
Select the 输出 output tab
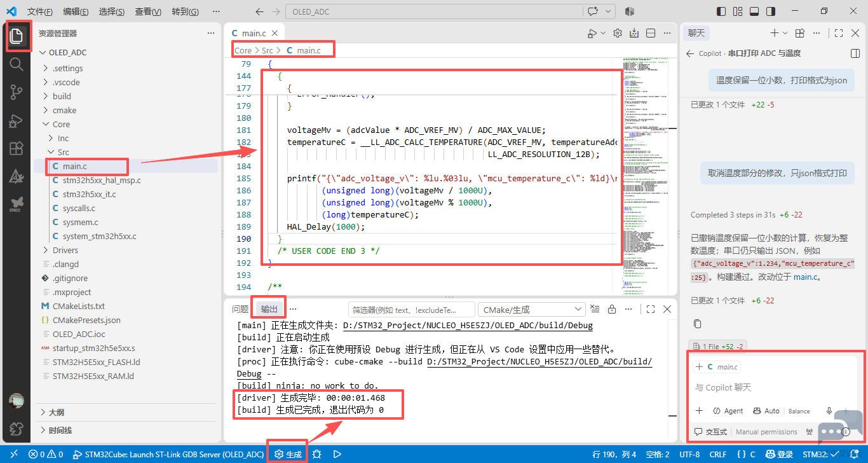coord(269,309)
